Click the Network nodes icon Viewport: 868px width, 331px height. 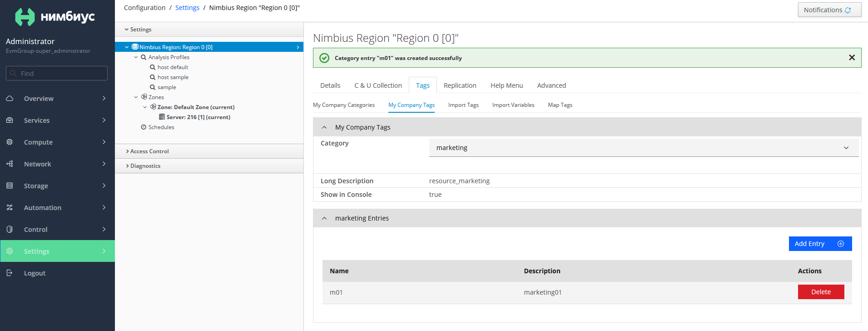point(10,164)
